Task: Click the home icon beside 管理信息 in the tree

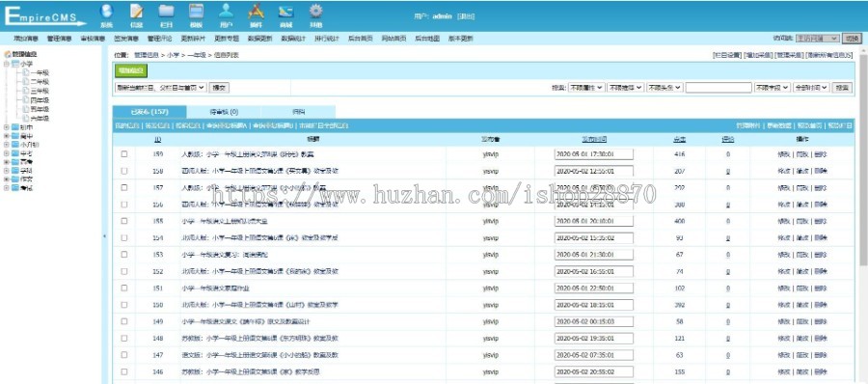Action: 8,54
